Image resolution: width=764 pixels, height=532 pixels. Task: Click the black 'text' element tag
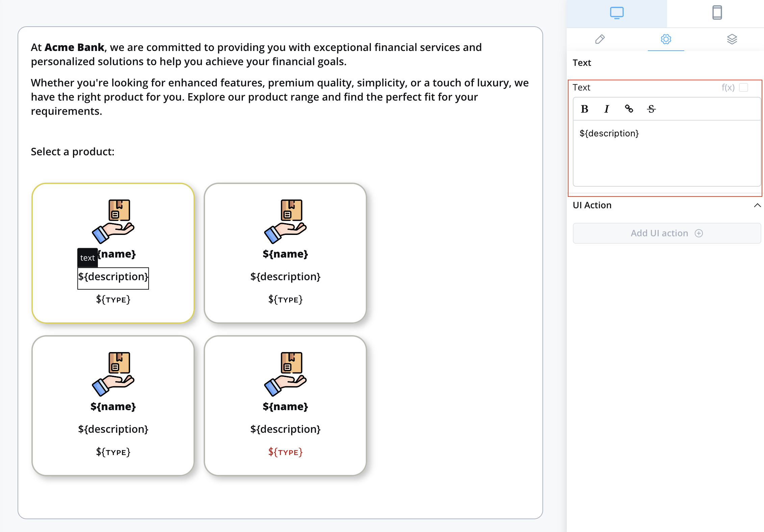[x=87, y=258]
